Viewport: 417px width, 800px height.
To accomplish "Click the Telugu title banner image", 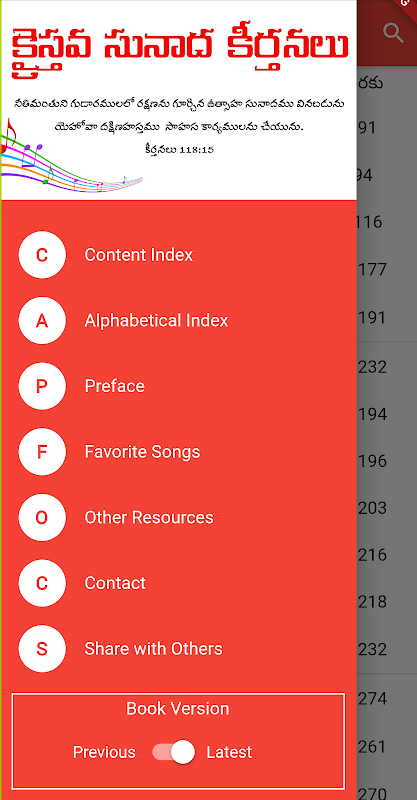I will point(179,100).
